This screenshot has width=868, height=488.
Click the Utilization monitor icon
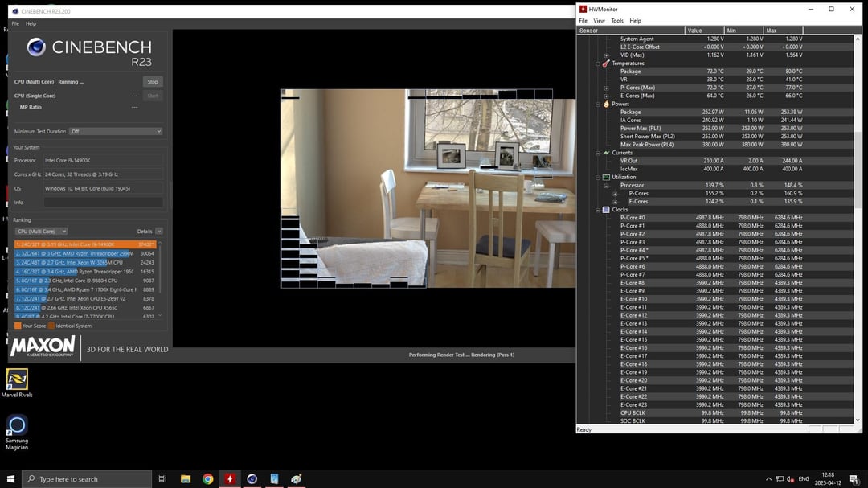(606, 177)
